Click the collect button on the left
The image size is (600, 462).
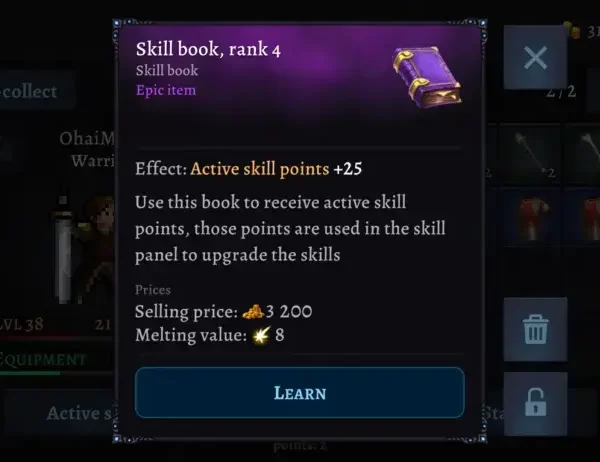(31, 91)
